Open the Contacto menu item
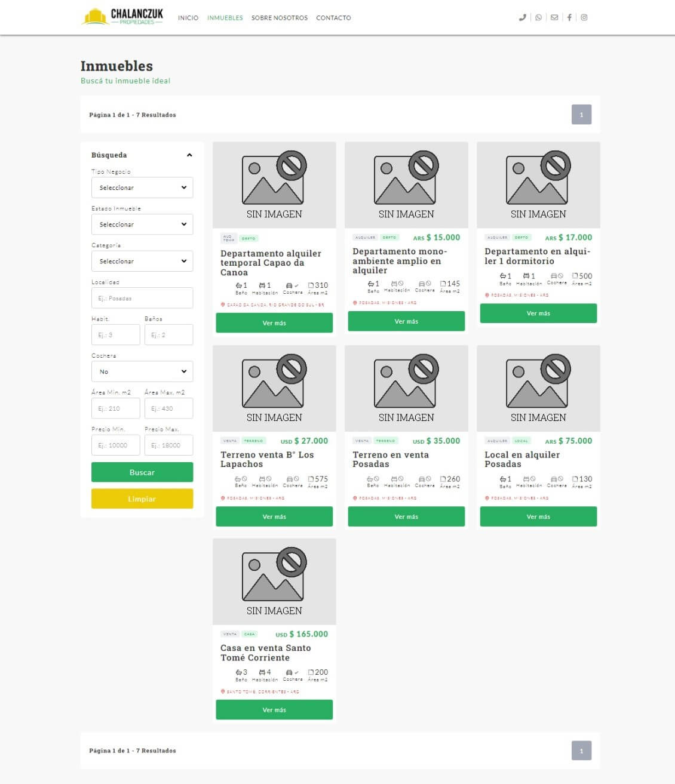Viewport: 675px width, 784px height. click(x=333, y=18)
